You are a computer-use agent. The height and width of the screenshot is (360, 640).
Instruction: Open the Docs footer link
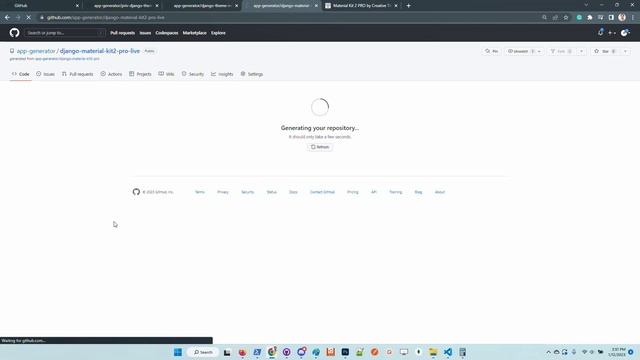coord(293,192)
